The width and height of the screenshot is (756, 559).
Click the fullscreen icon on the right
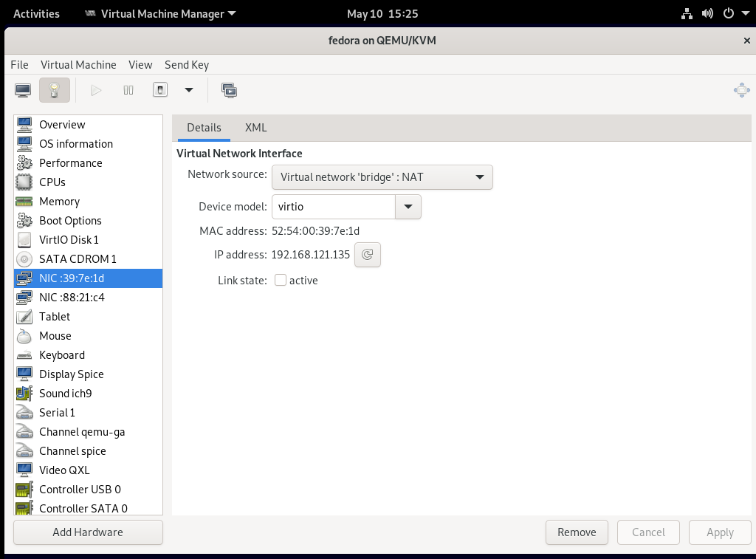(x=741, y=89)
